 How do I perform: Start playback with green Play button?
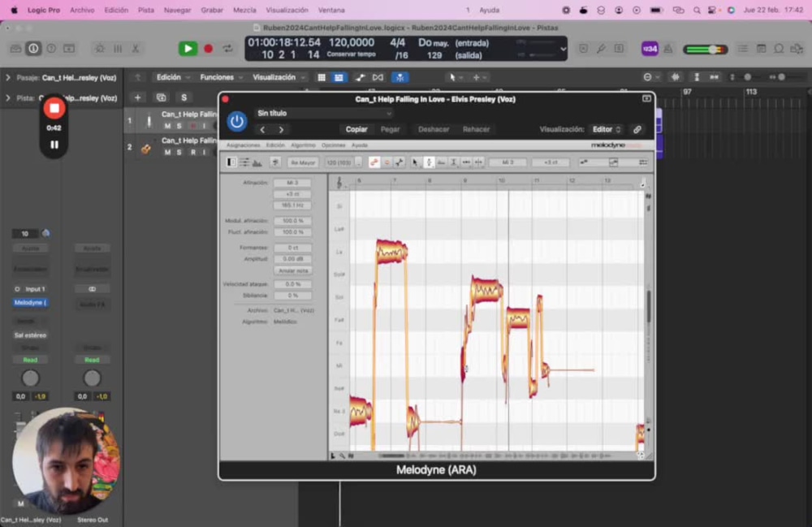(x=188, y=49)
